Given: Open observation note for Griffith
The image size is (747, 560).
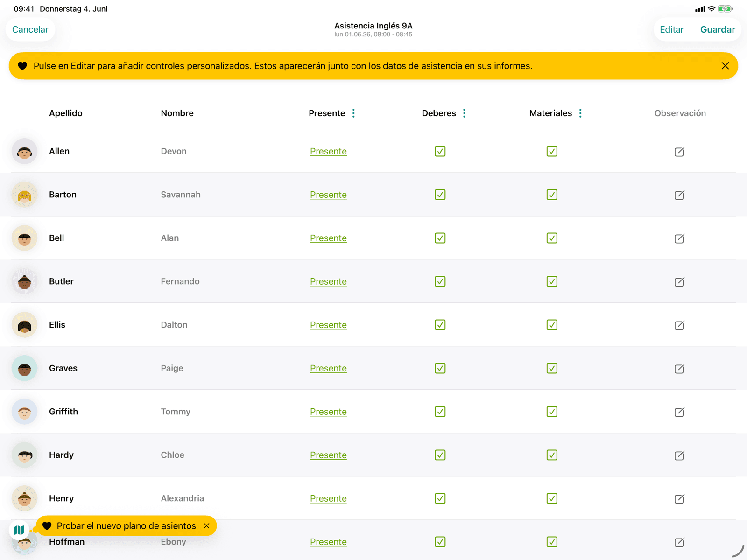Looking at the screenshot, I should tap(679, 412).
